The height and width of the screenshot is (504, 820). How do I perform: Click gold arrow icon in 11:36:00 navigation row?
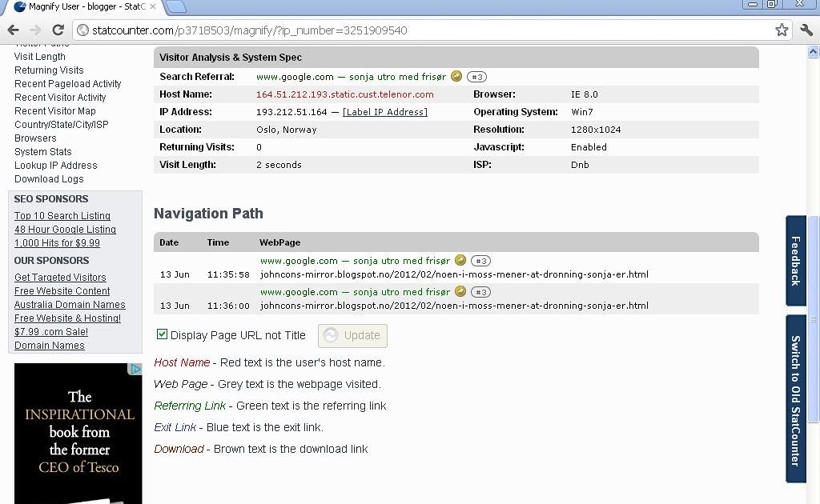460,291
